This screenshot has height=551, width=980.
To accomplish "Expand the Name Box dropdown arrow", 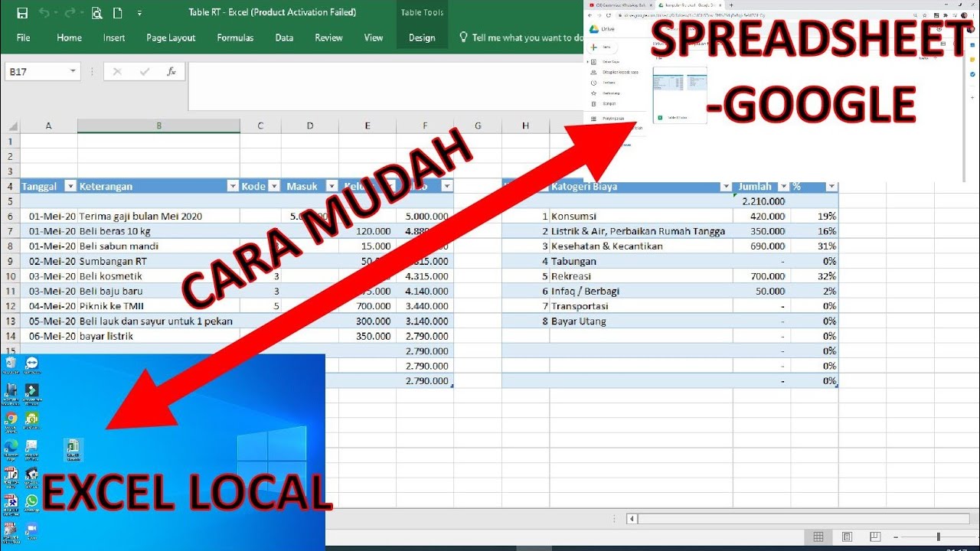I will coord(73,71).
